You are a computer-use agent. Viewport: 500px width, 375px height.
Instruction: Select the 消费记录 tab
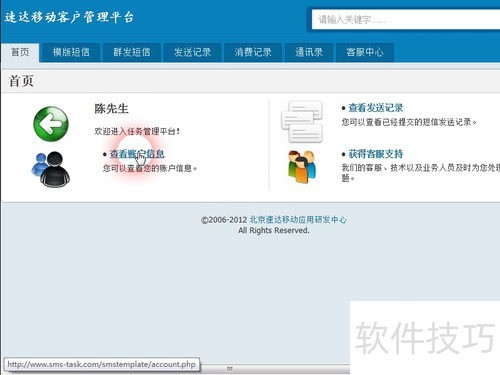click(253, 52)
